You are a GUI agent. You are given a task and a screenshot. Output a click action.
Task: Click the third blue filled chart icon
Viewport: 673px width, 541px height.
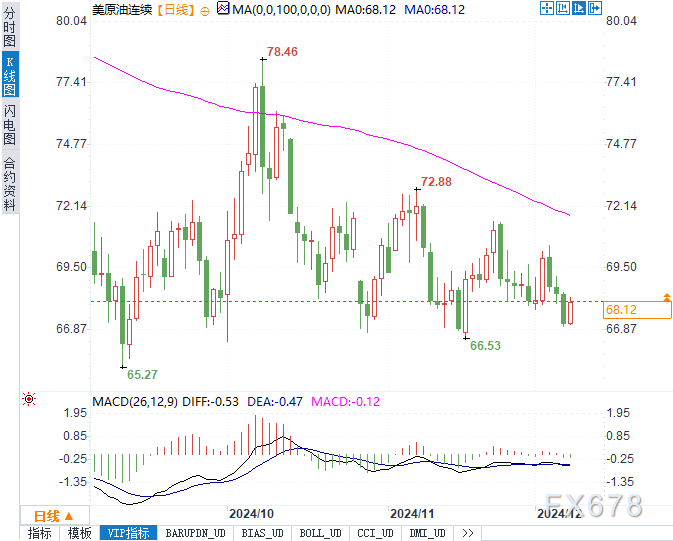click(x=579, y=8)
